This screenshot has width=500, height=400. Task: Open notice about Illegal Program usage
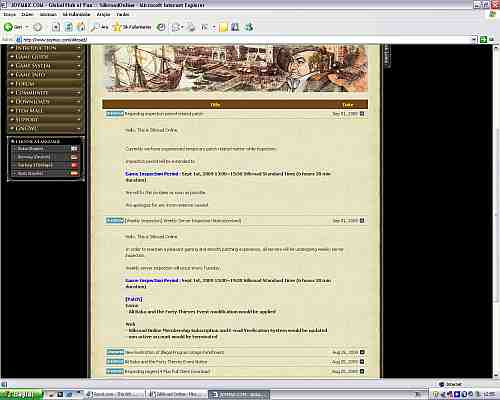pyautogui.click(x=175, y=352)
